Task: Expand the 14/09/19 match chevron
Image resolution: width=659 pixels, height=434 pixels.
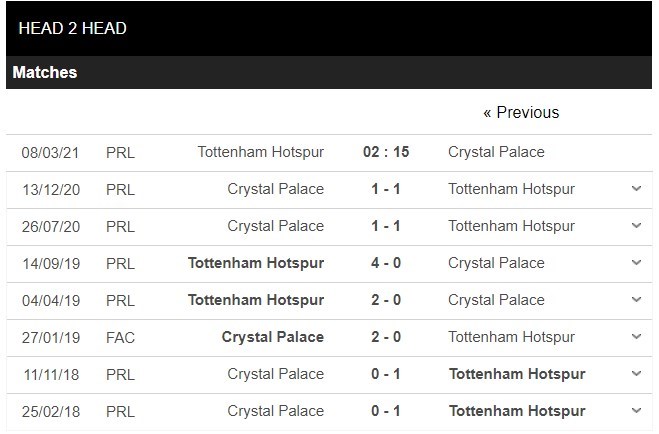Action: pos(637,263)
